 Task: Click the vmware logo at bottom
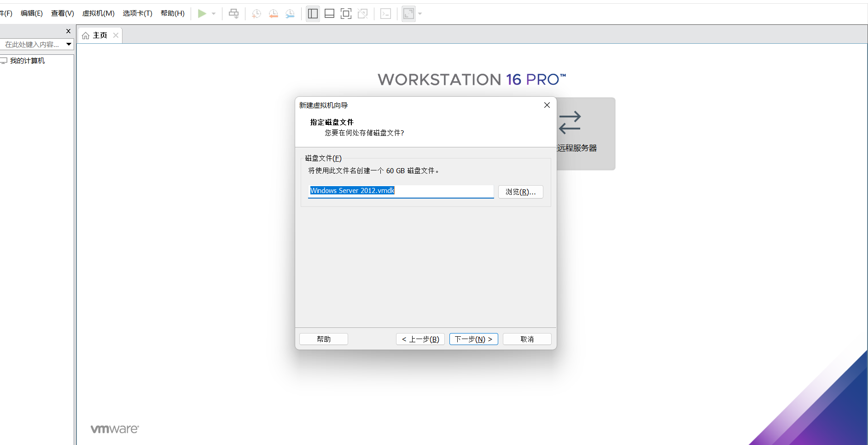(x=115, y=429)
